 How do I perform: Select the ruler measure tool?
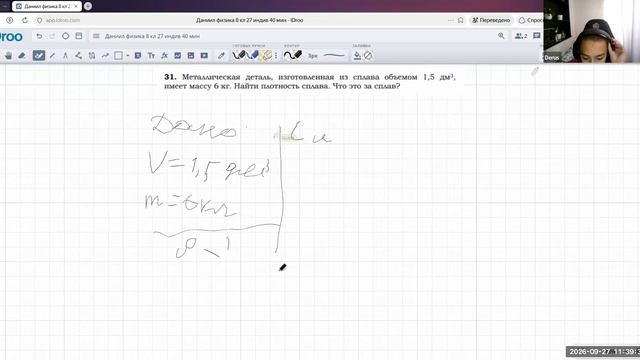[92, 56]
